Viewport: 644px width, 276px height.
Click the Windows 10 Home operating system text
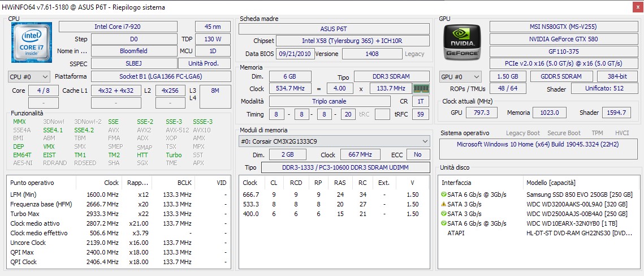click(538, 145)
